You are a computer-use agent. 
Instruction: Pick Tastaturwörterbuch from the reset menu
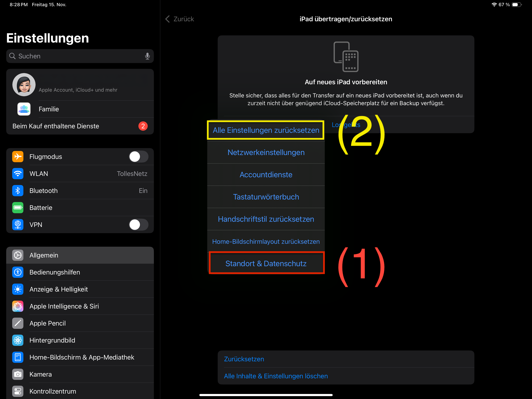[x=266, y=197]
